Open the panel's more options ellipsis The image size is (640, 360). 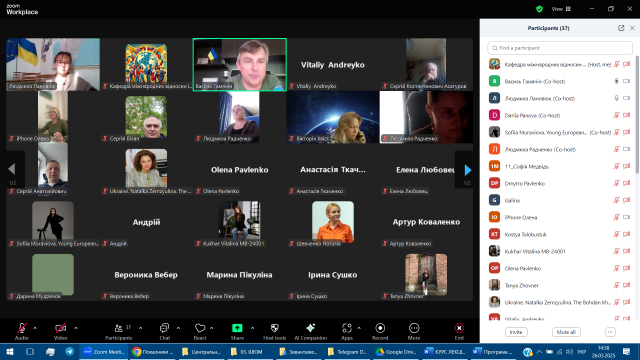(x=610, y=332)
